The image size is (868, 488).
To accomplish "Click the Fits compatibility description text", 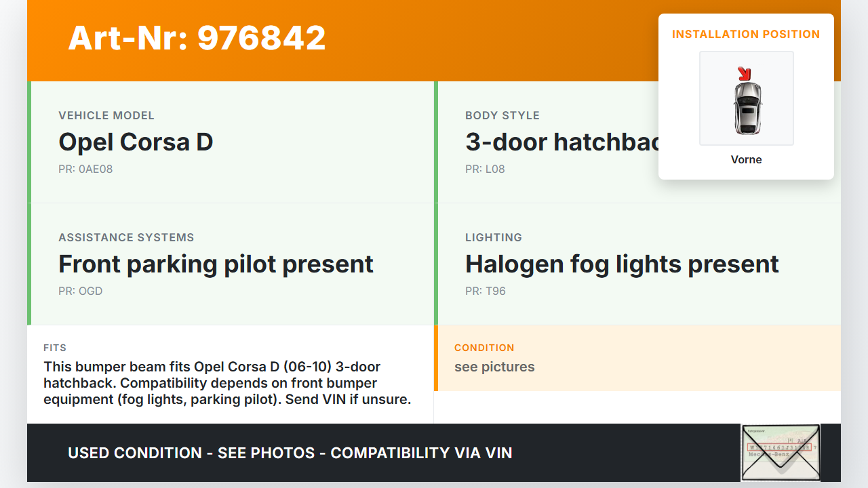I will click(227, 383).
